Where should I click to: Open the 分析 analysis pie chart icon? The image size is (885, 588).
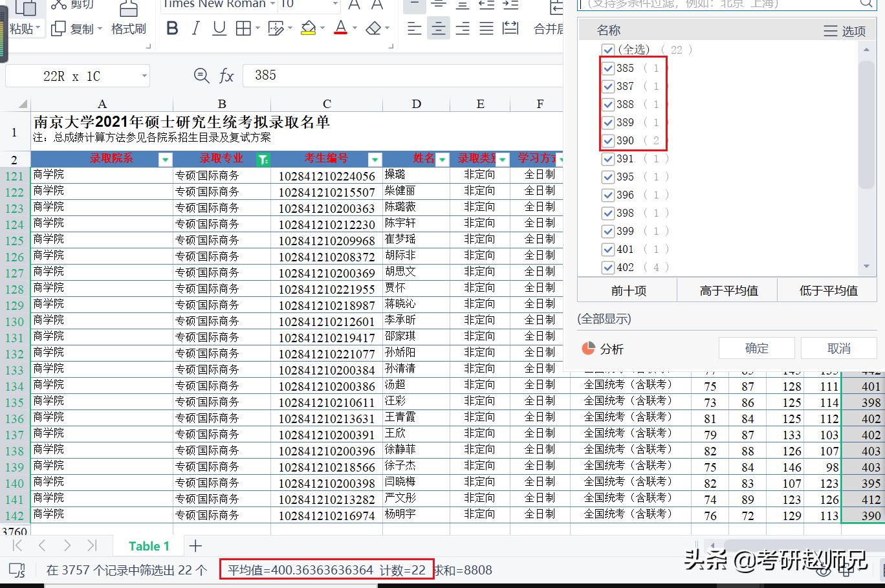(587, 348)
